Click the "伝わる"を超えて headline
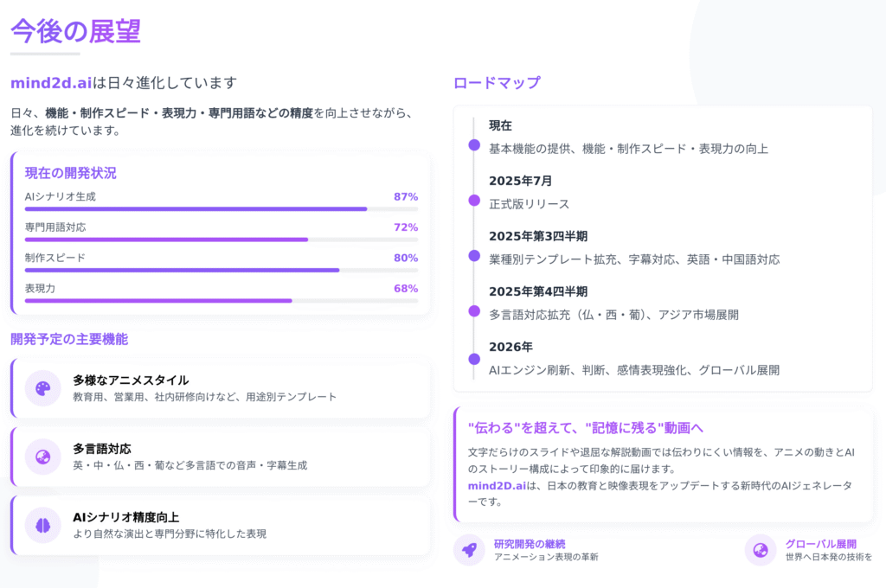The image size is (886, 588). [x=586, y=428]
